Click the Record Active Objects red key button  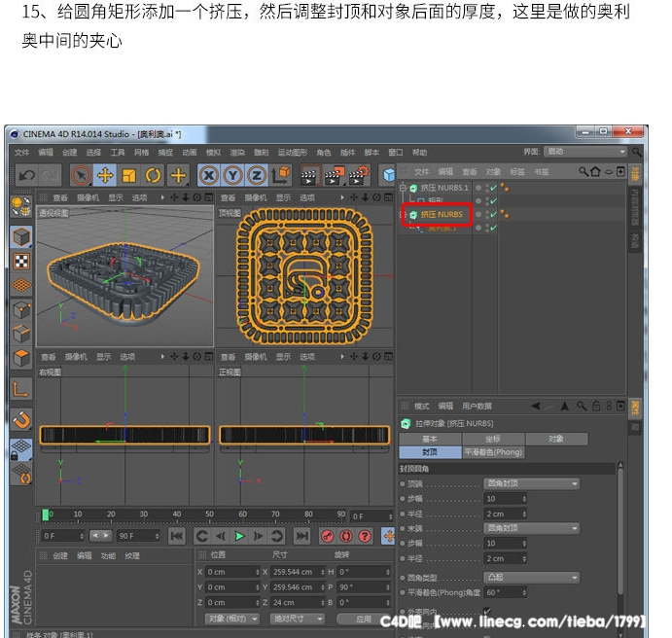pyautogui.click(x=328, y=536)
